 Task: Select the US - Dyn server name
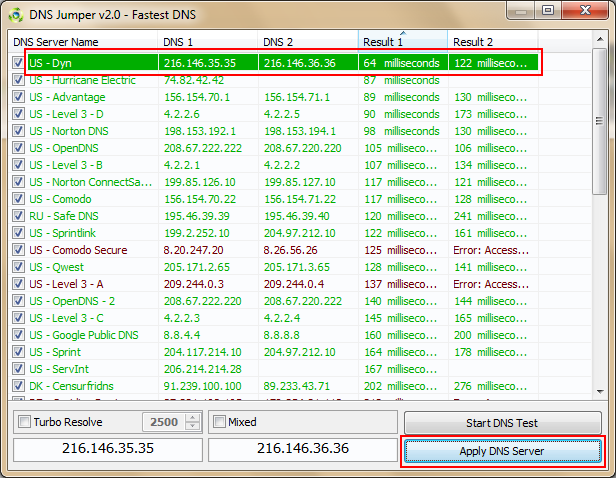pyautogui.click(x=50, y=63)
